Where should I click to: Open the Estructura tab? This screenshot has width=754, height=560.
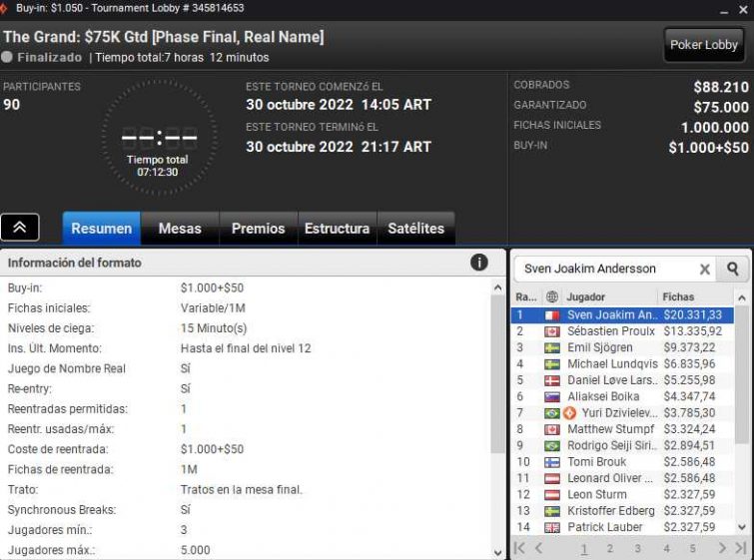[x=338, y=229]
